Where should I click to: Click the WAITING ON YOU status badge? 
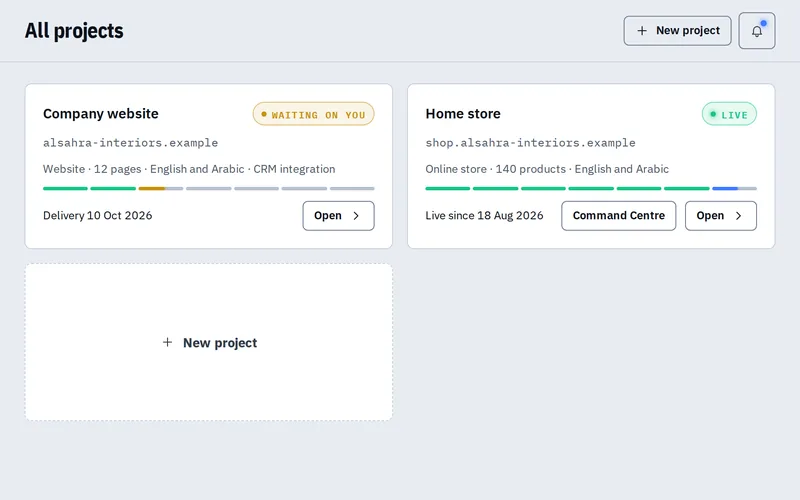[313, 114]
